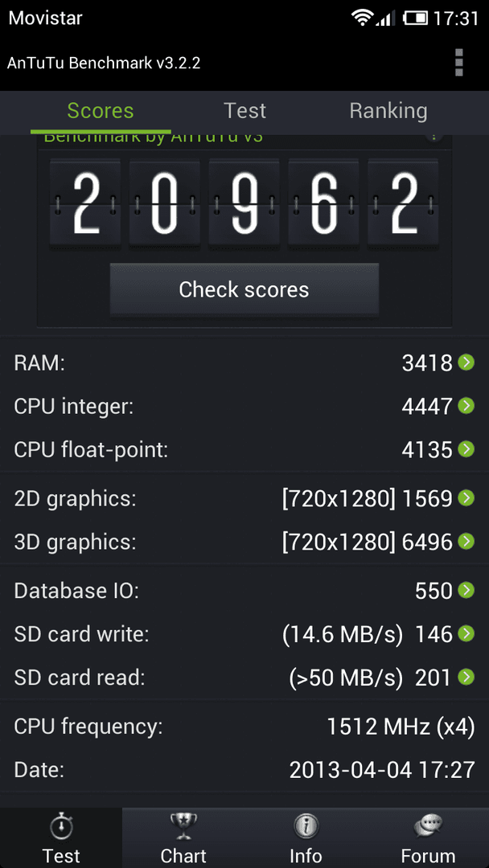Switch to the Ranking tab

coord(388,111)
